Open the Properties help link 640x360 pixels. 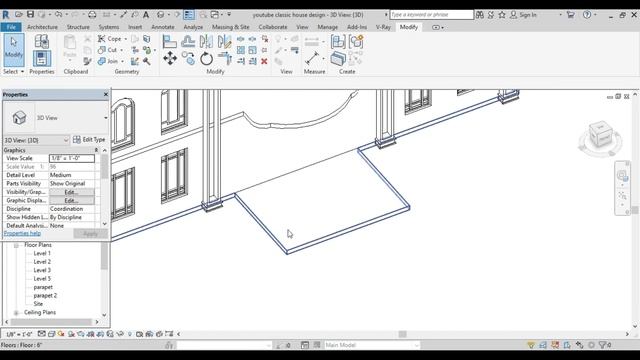22,233
